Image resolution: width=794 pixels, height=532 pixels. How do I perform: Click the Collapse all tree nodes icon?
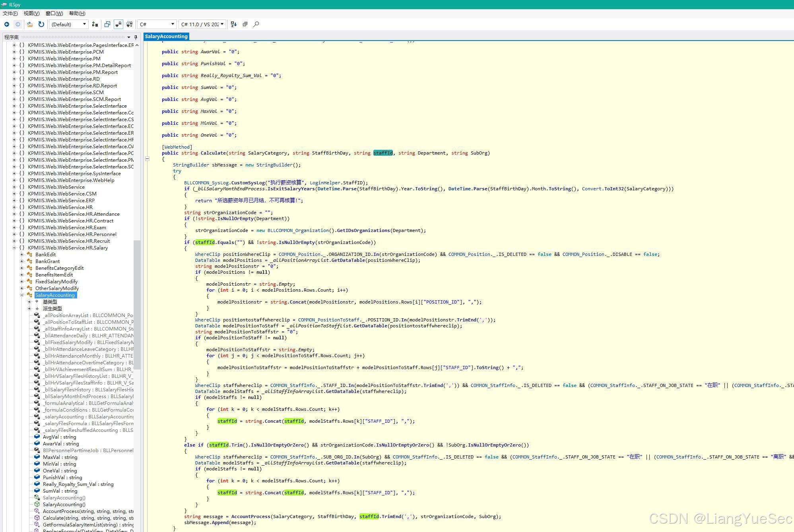[245, 24]
